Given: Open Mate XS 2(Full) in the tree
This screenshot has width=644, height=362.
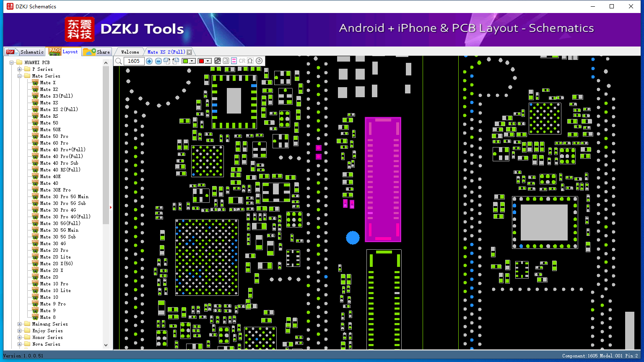Looking at the screenshot, I should 59,109.
